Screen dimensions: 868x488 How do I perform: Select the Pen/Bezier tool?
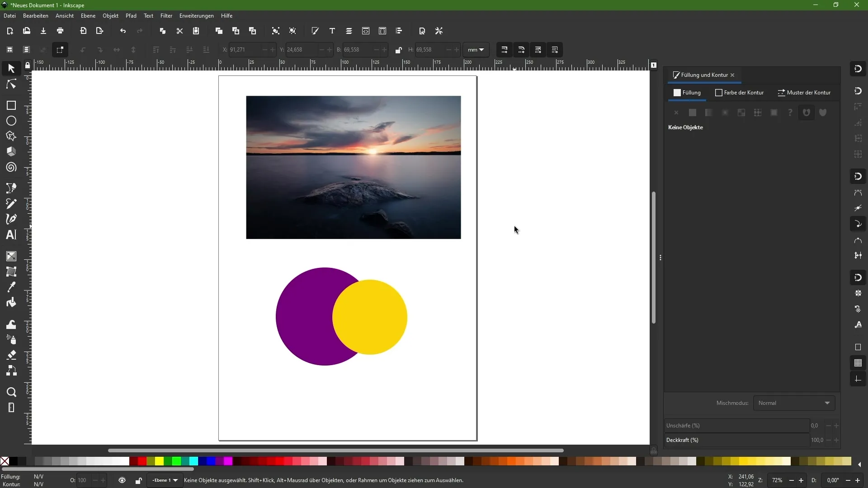pyautogui.click(x=11, y=219)
